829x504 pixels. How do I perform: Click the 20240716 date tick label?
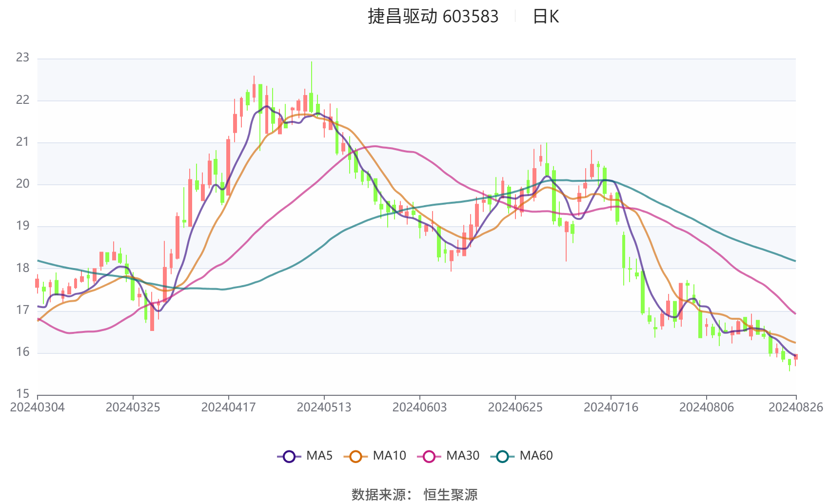(611, 407)
